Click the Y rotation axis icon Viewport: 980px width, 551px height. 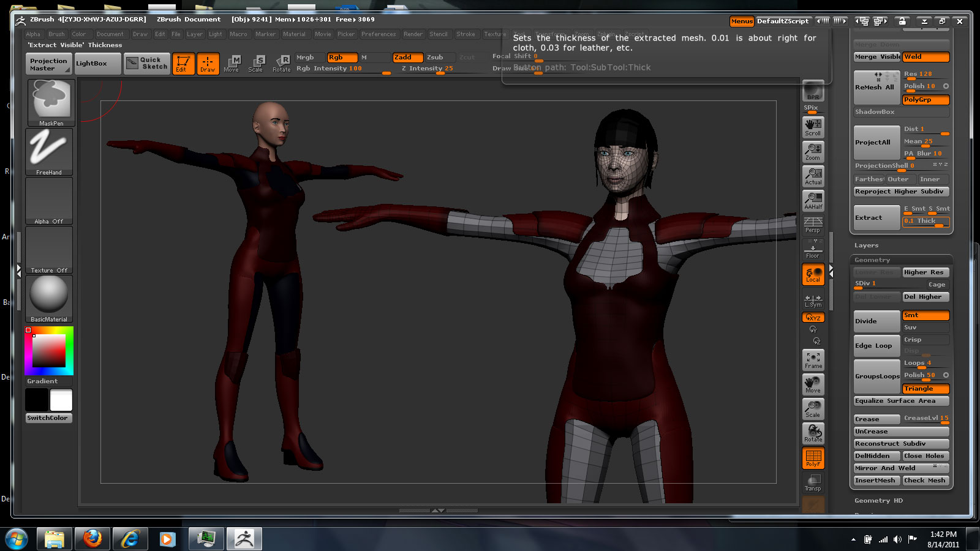click(x=813, y=329)
